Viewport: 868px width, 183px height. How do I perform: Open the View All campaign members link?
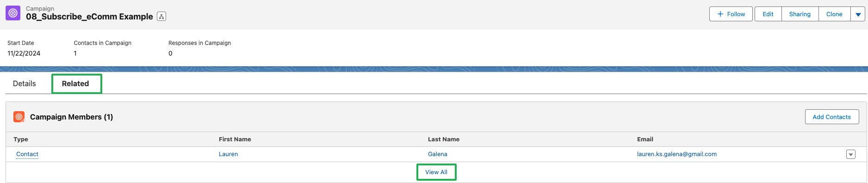[x=436, y=172]
